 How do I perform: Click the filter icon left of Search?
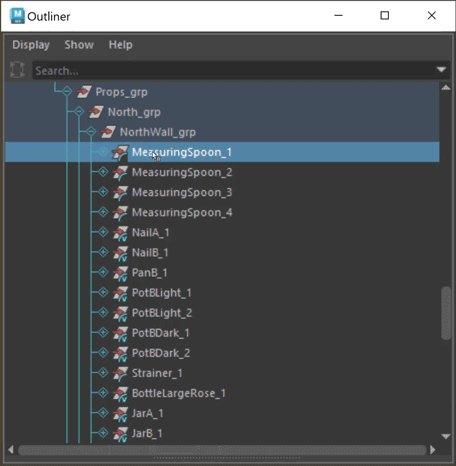[x=17, y=70]
